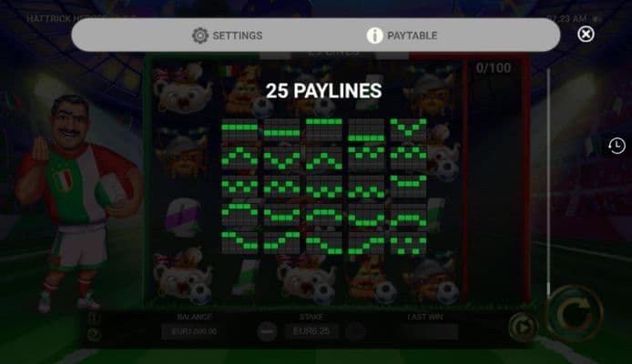Image resolution: width=632 pixels, height=364 pixels.
Task: Increase the stake with plus button
Action: (355, 332)
